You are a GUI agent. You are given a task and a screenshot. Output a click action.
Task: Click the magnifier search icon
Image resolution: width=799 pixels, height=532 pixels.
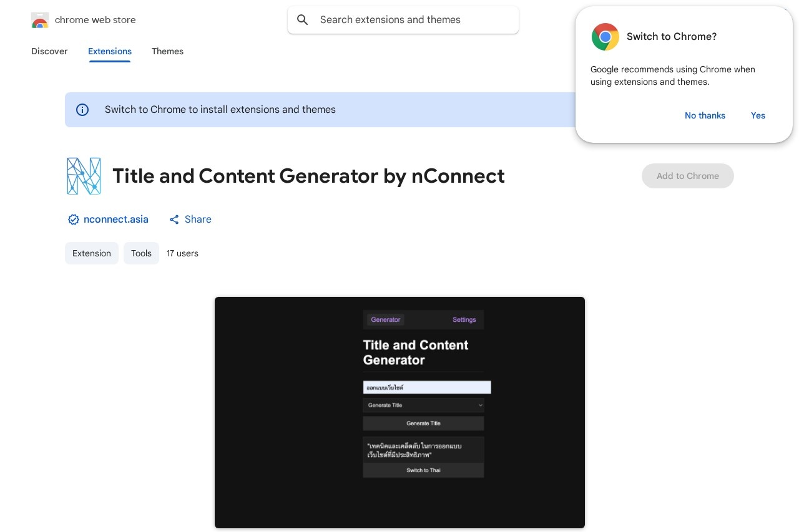point(303,20)
